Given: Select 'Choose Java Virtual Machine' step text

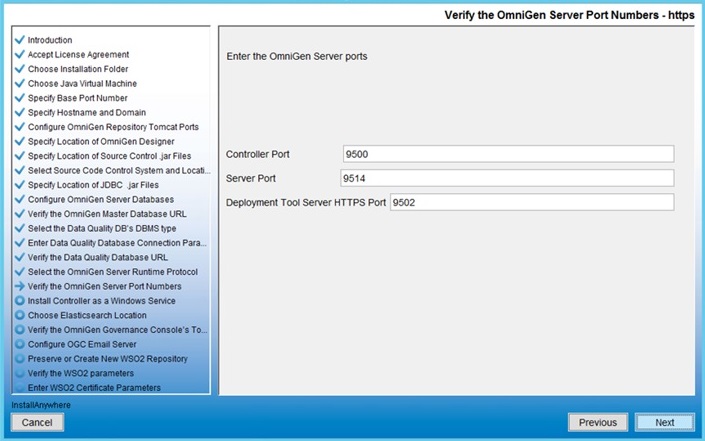Looking at the screenshot, I should point(82,84).
